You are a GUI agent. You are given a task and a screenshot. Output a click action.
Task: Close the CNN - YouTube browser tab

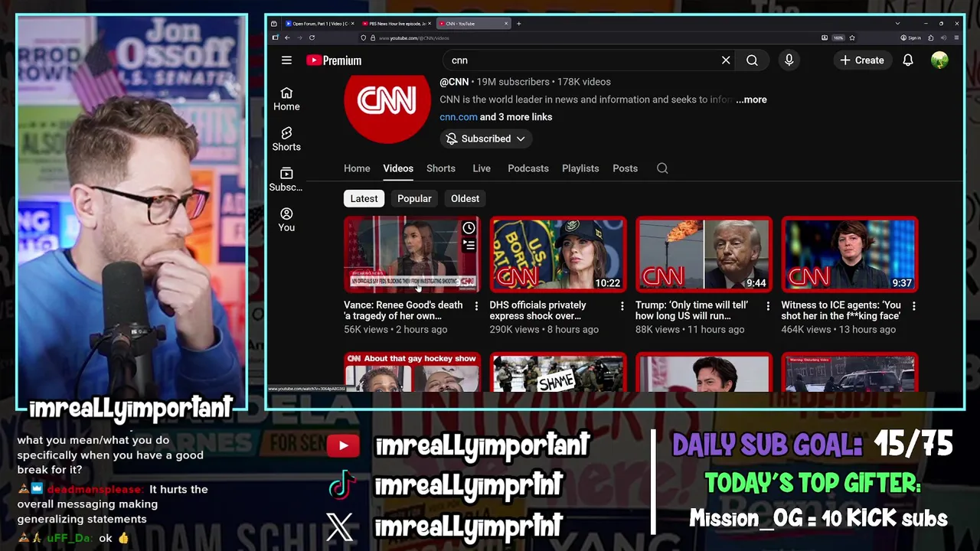[506, 24]
